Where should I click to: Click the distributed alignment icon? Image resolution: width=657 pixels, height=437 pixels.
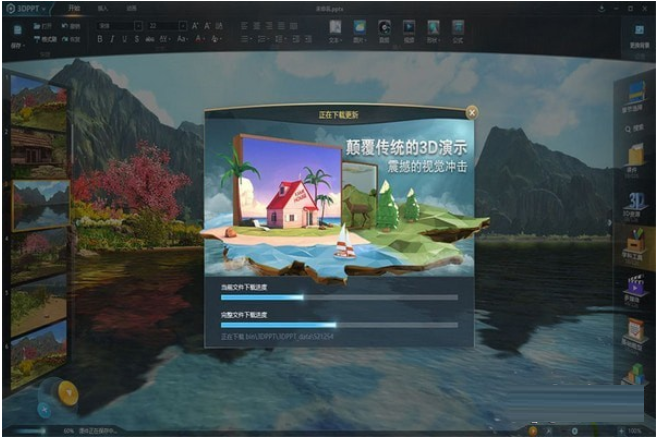pyautogui.click(x=294, y=26)
